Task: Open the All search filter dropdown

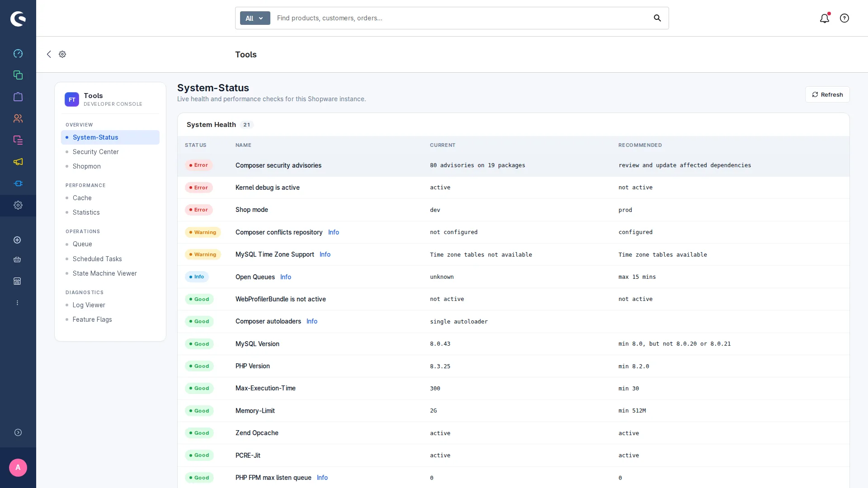Action: point(255,18)
